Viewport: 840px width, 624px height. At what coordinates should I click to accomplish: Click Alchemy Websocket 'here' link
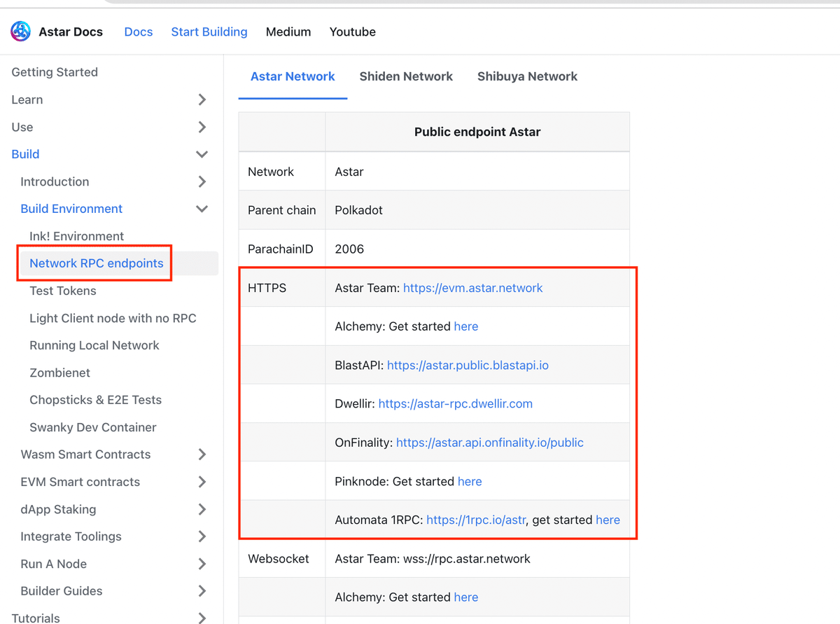[x=466, y=597]
